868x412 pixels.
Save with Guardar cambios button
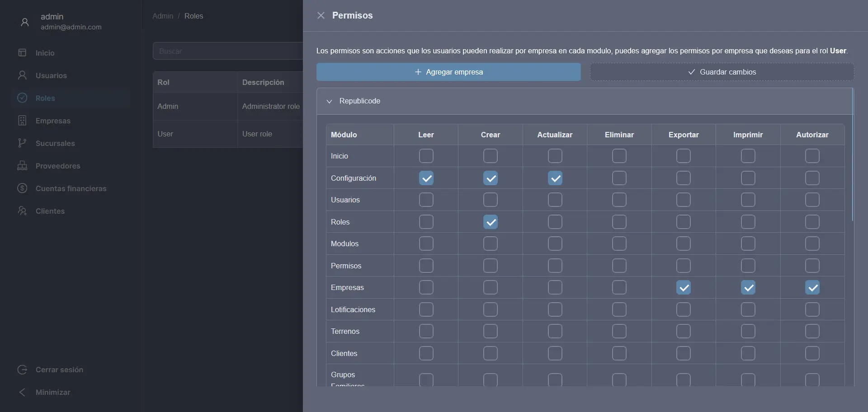(x=722, y=72)
